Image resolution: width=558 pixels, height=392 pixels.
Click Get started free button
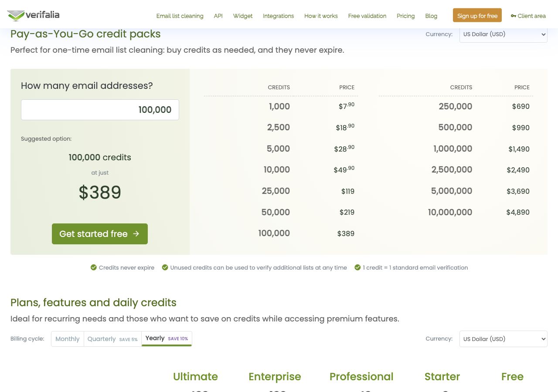[x=100, y=234]
